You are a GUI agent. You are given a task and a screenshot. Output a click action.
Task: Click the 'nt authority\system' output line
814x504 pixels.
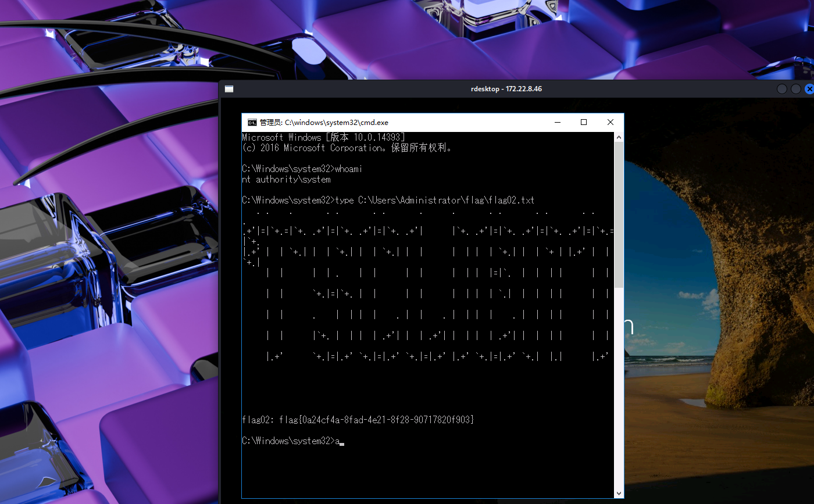tap(286, 179)
